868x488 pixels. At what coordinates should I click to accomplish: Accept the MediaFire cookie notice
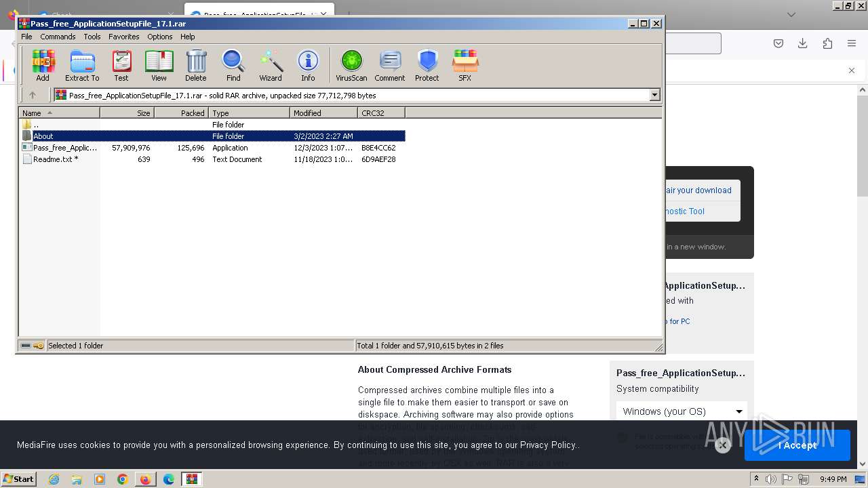[x=797, y=445]
